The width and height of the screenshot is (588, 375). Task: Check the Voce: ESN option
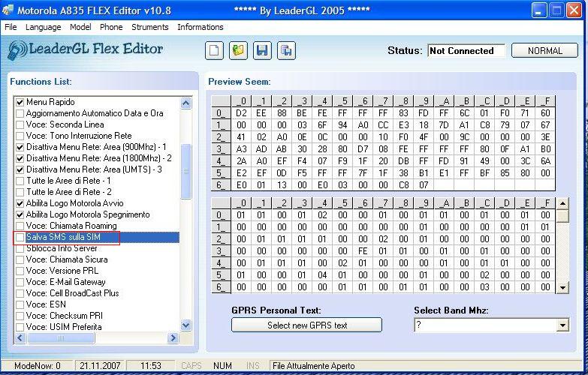pos(20,304)
